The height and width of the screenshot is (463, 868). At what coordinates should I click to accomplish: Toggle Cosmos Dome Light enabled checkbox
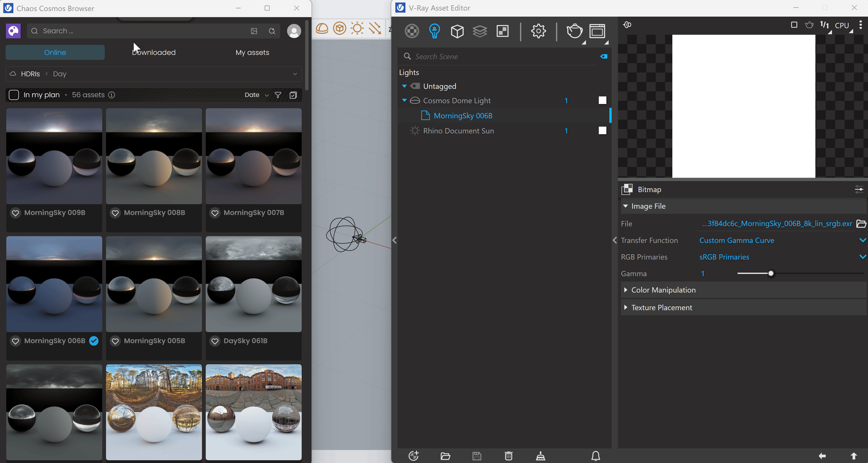(x=603, y=100)
